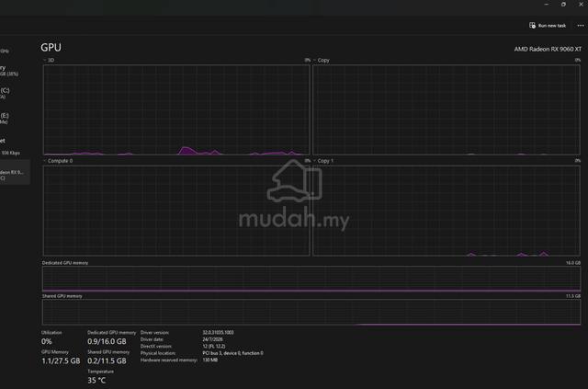Open the Copy engine graph dropdown
The height and width of the screenshot is (389, 588).
click(x=322, y=60)
